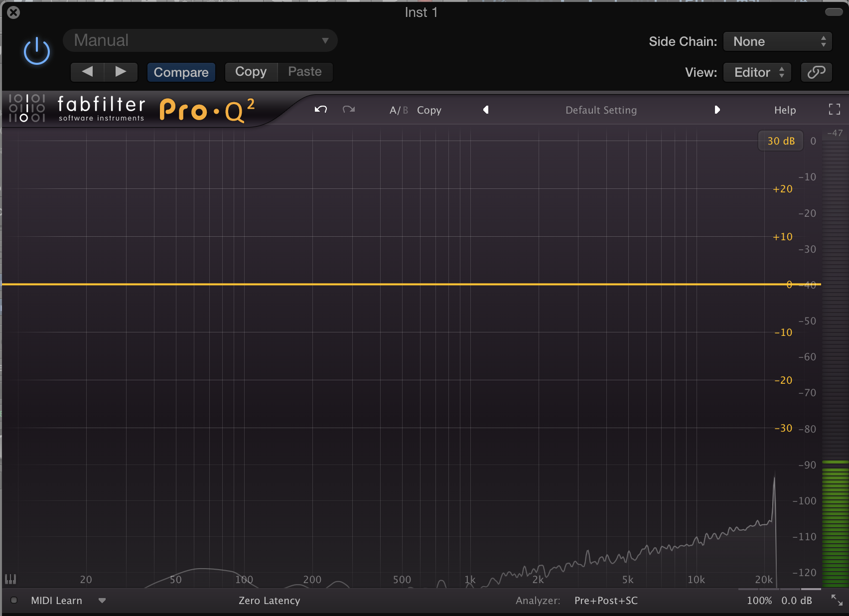This screenshot has width=849, height=616.
Task: Expand the MIDI Learn menu arrow
Action: [102, 601]
